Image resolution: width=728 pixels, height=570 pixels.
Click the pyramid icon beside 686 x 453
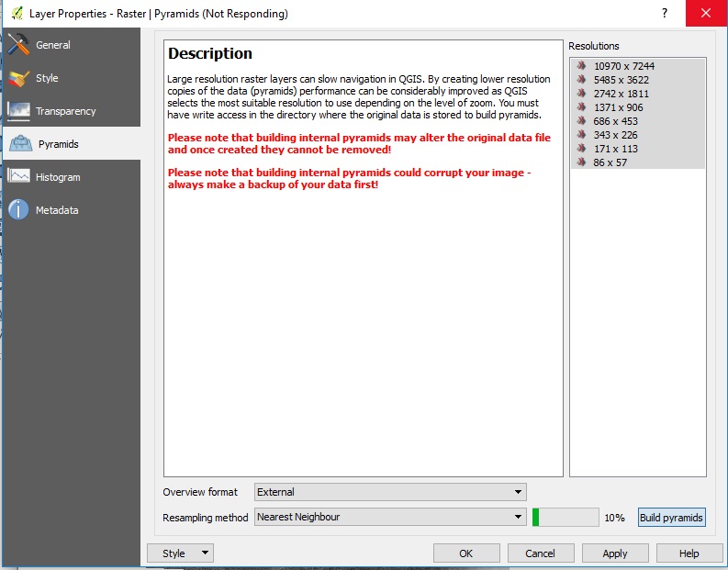581,120
